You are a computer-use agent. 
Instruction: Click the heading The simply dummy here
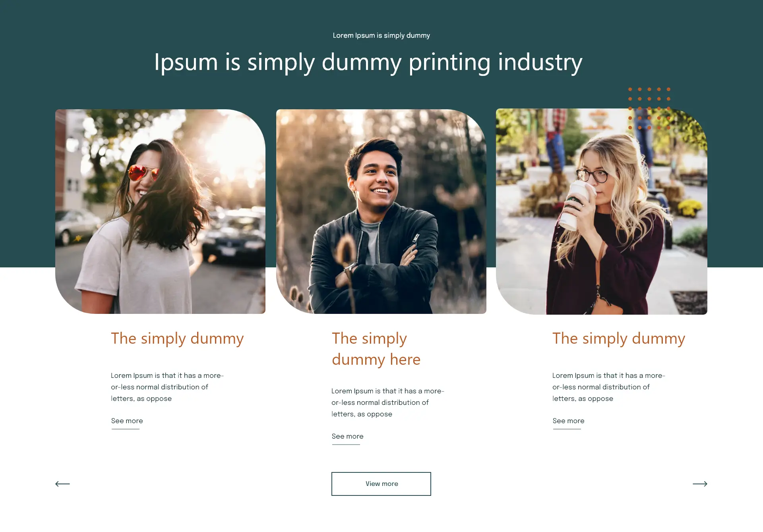[x=376, y=349]
